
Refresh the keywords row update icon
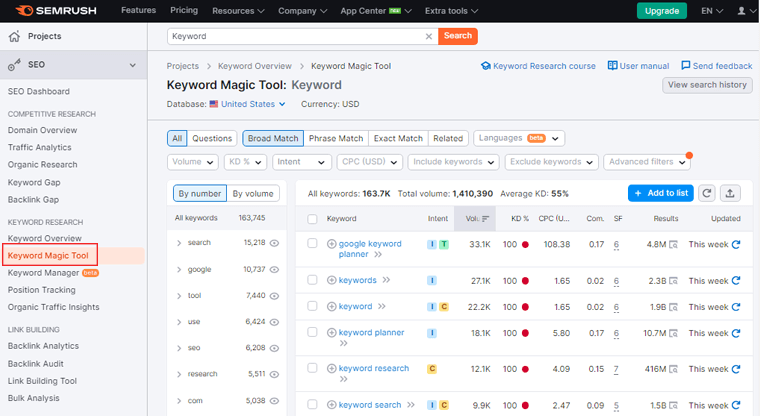click(736, 281)
